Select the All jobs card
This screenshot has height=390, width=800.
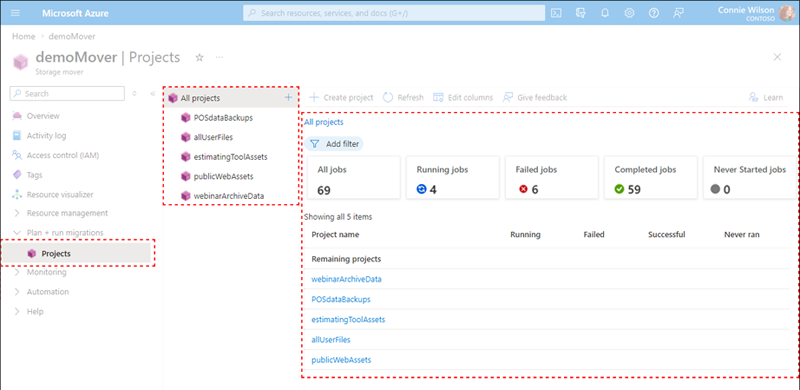coord(354,177)
